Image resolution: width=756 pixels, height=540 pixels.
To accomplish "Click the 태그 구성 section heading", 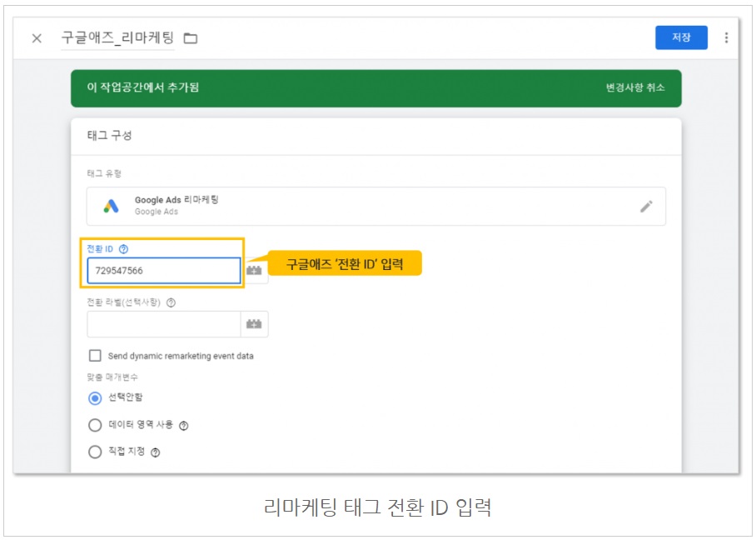I will click(109, 136).
